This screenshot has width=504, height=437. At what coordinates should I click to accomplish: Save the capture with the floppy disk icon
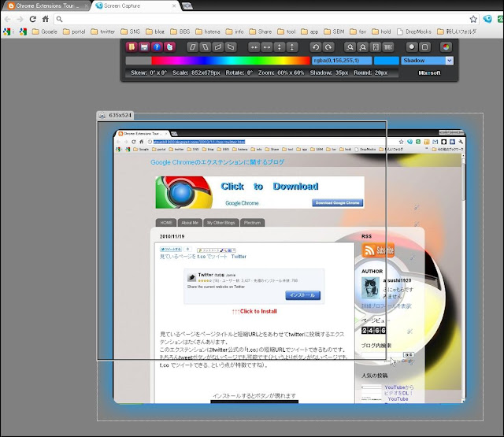pos(144,47)
